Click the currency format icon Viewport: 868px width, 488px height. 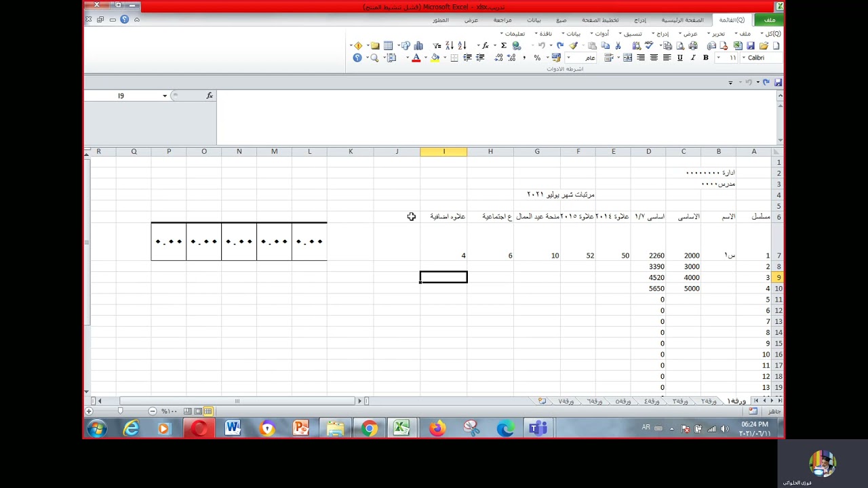[556, 58]
